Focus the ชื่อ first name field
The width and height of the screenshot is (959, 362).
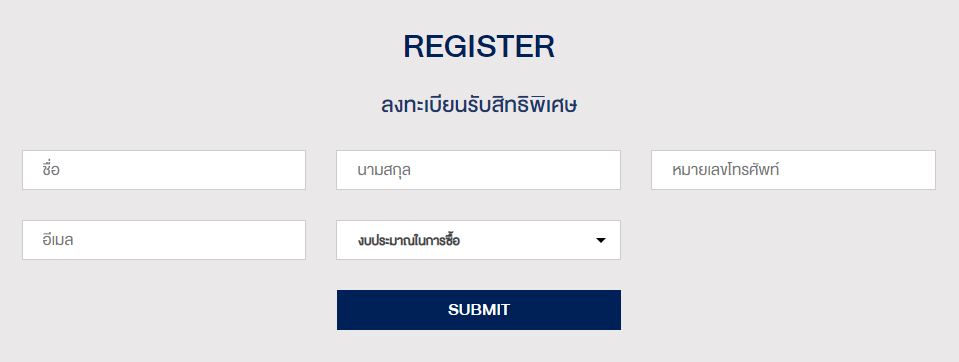[164, 170]
